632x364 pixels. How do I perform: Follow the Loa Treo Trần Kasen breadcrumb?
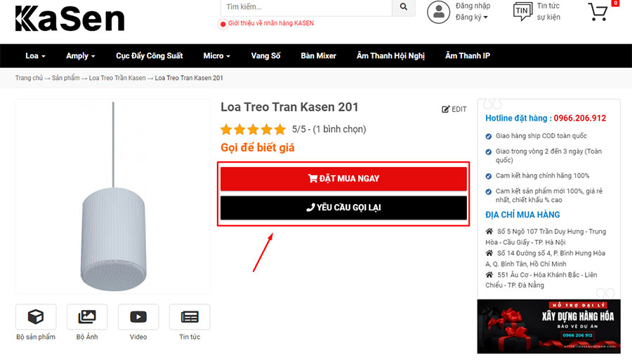click(117, 78)
